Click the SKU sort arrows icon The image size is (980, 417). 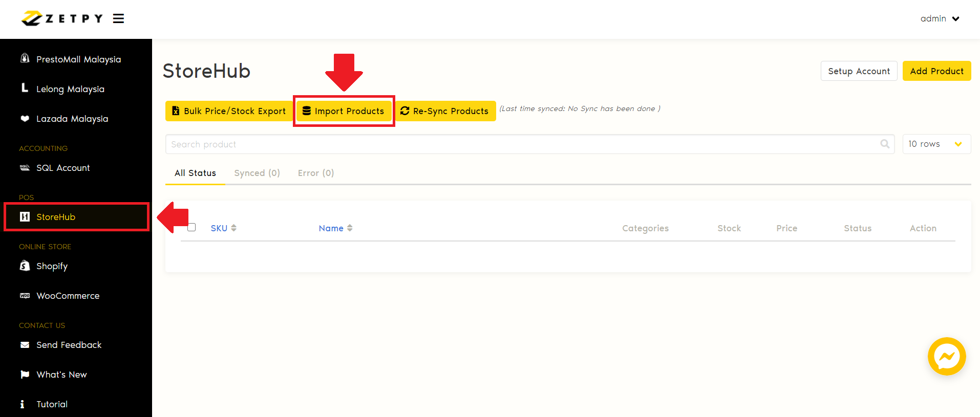[x=233, y=228]
